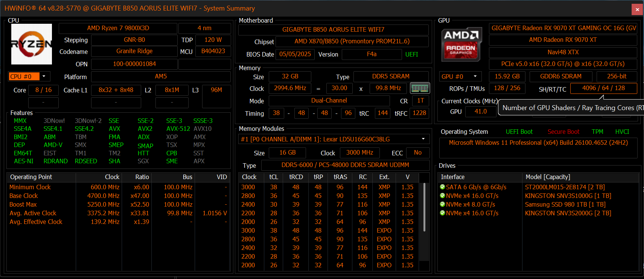Click the VID value 1.0156 V

[215, 213]
